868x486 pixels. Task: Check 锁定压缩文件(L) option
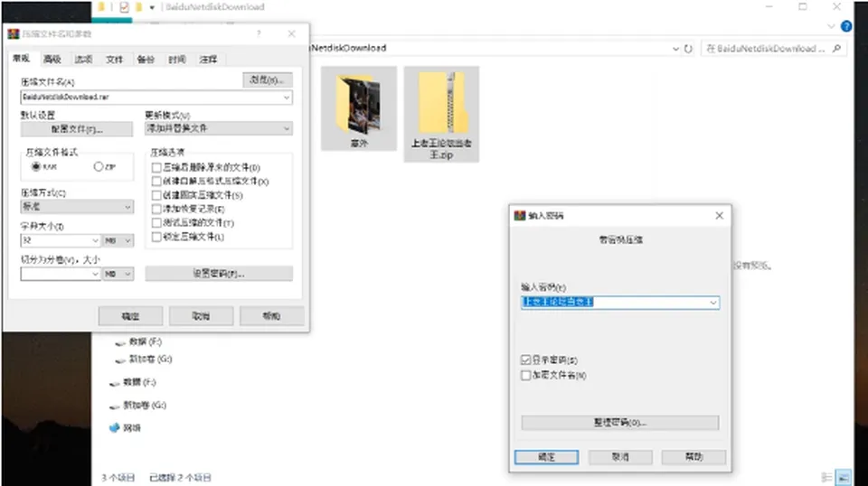156,237
